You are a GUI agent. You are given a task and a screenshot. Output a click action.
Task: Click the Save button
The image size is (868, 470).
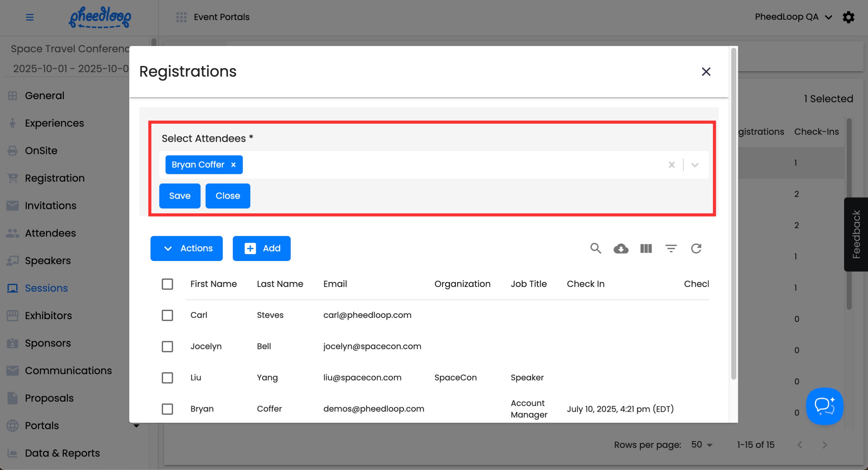pos(180,196)
